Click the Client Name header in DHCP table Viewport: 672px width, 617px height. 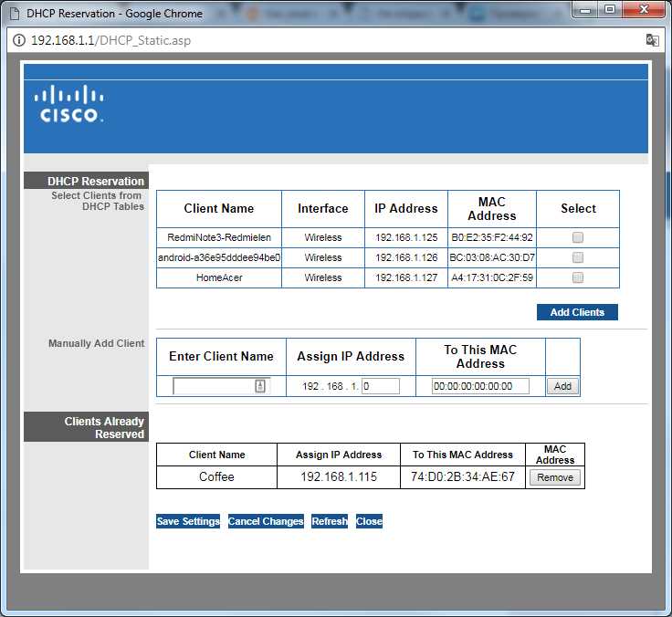pyautogui.click(x=219, y=209)
